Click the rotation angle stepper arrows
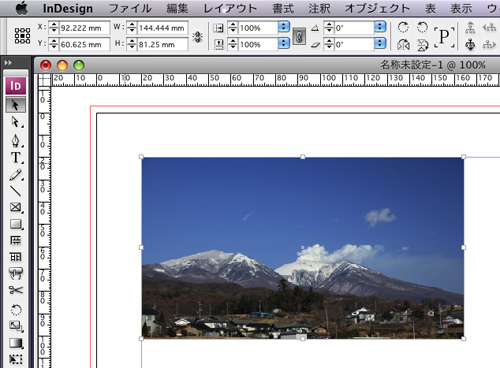This screenshot has height=368, width=500. point(329,27)
